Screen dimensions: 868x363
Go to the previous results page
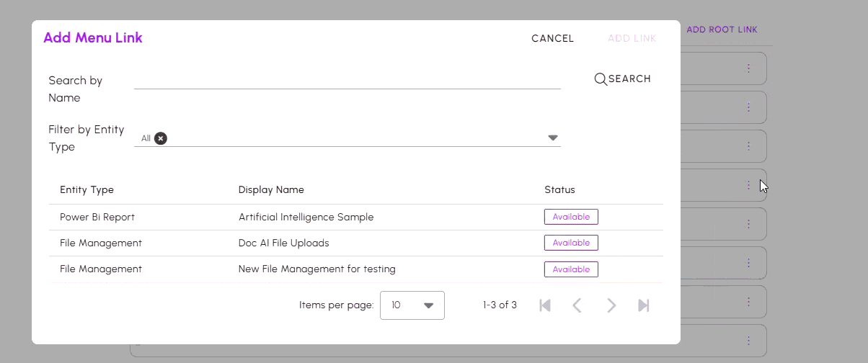click(x=577, y=305)
